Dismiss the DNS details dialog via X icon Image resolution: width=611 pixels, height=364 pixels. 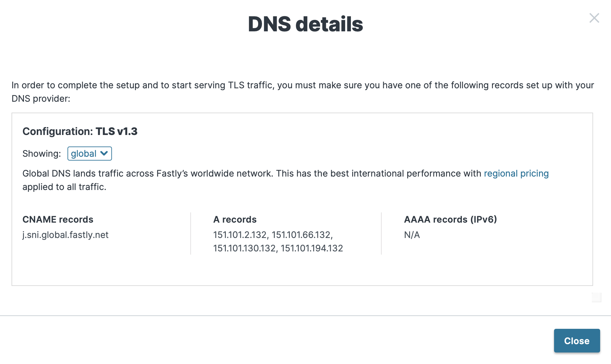pos(594,18)
